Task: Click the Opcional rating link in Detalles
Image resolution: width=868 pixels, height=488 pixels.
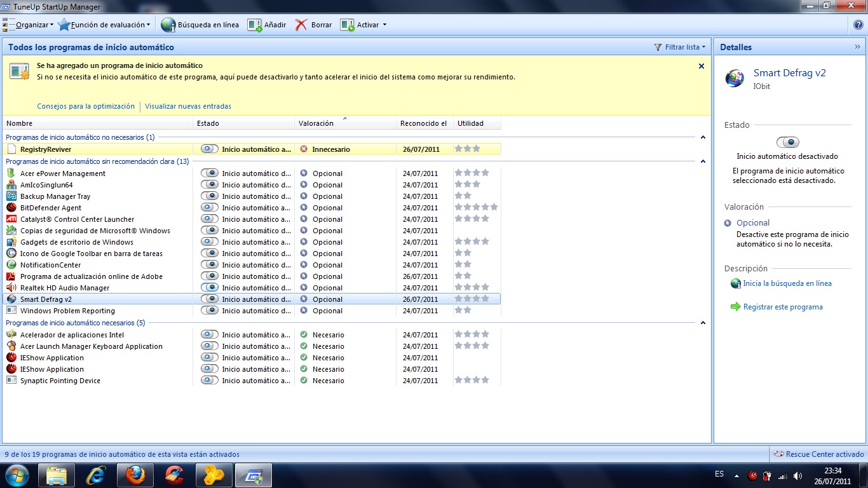Action: pyautogui.click(x=753, y=223)
